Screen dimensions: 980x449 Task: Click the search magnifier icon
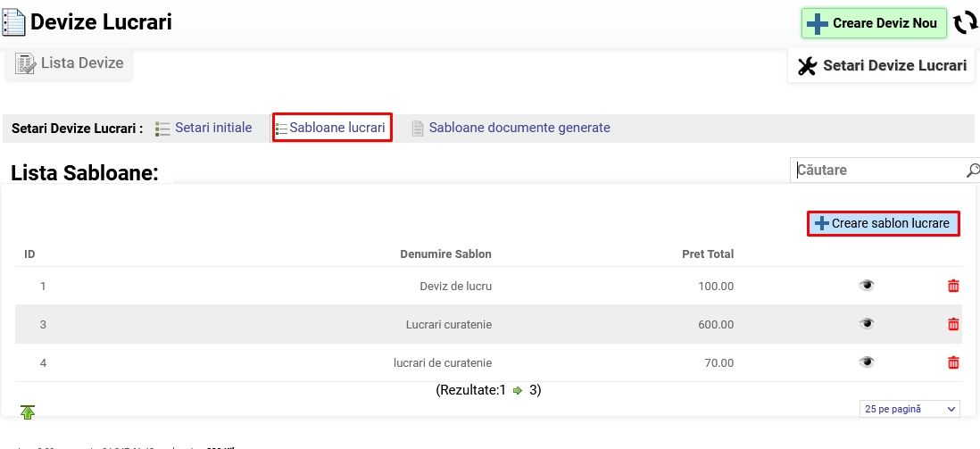pos(972,170)
